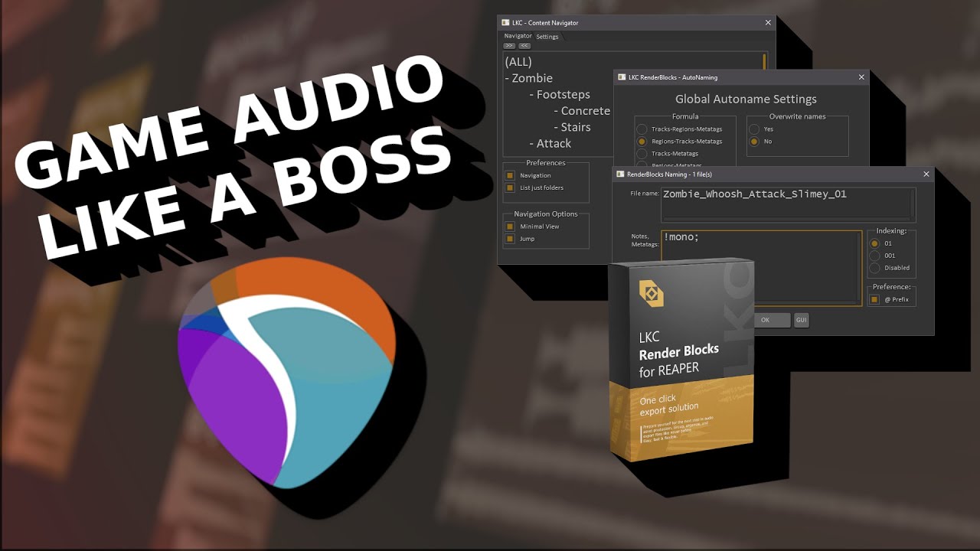
Task: Switch to the Navigator tab
Action: (x=518, y=36)
